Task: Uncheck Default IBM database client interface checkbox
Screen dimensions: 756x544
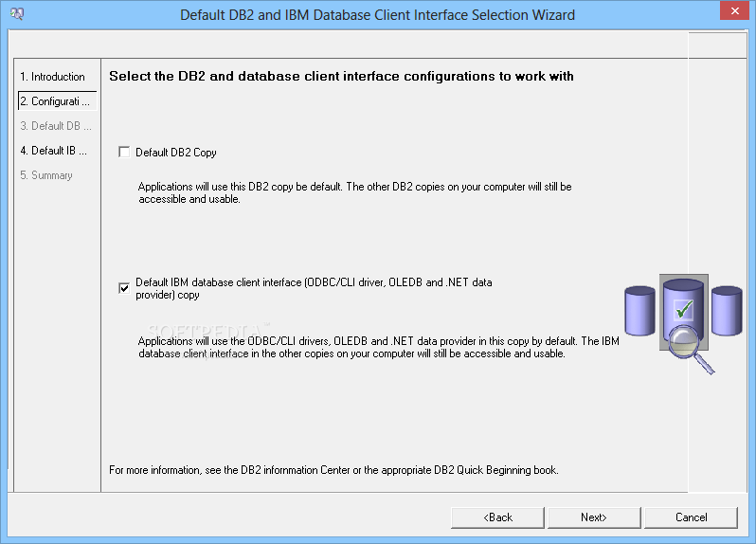Action: [x=124, y=288]
